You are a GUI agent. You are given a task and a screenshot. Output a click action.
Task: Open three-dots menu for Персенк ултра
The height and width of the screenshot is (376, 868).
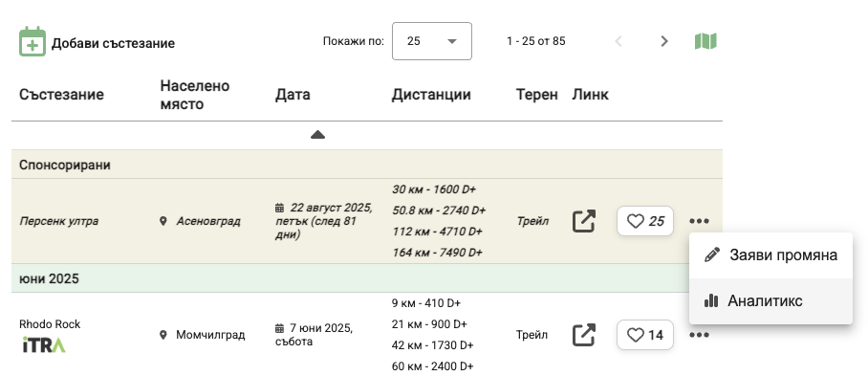699,221
